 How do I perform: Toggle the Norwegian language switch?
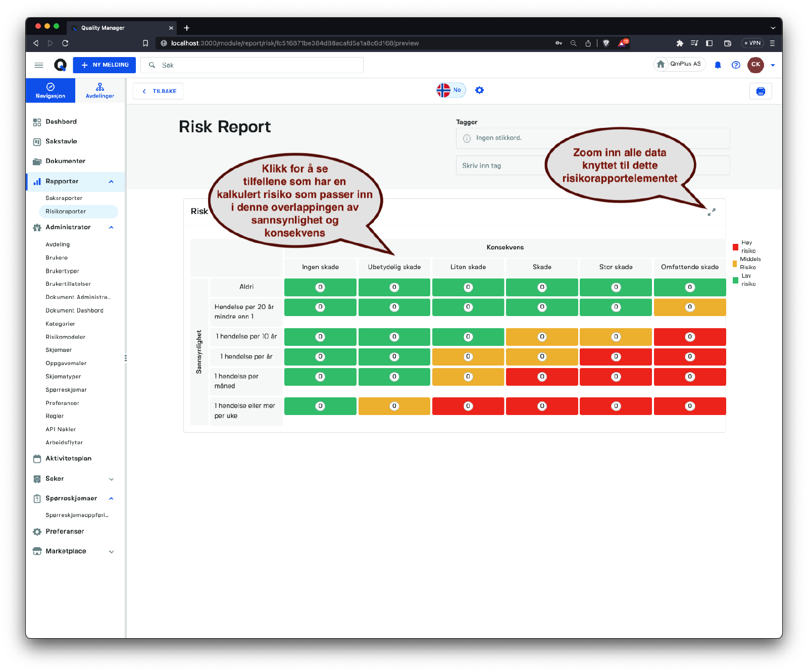pyautogui.click(x=450, y=90)
